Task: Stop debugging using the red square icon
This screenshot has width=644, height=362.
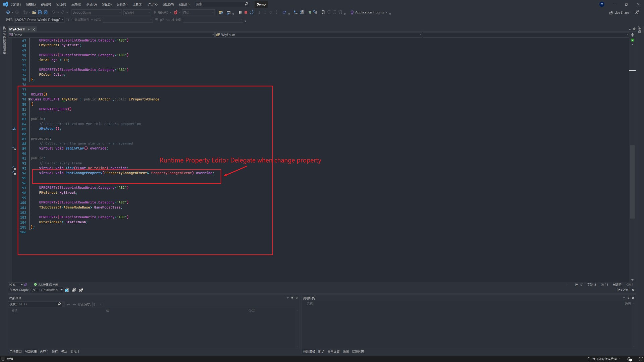Action: [x=246, y=12]
